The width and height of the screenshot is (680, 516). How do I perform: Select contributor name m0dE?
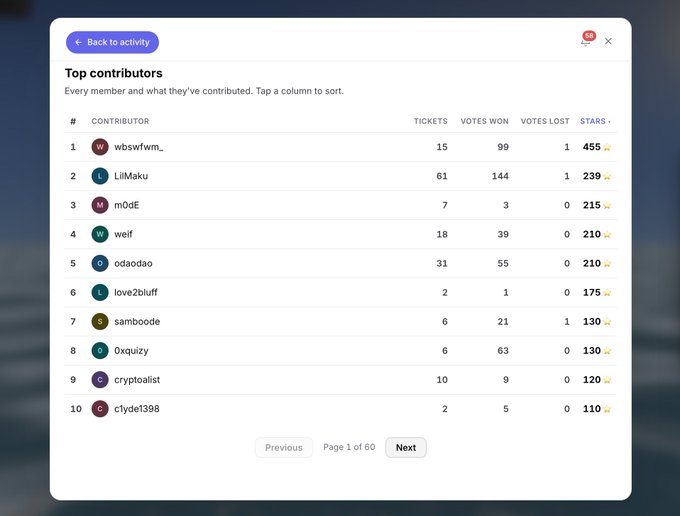click(x=127, y=205)
